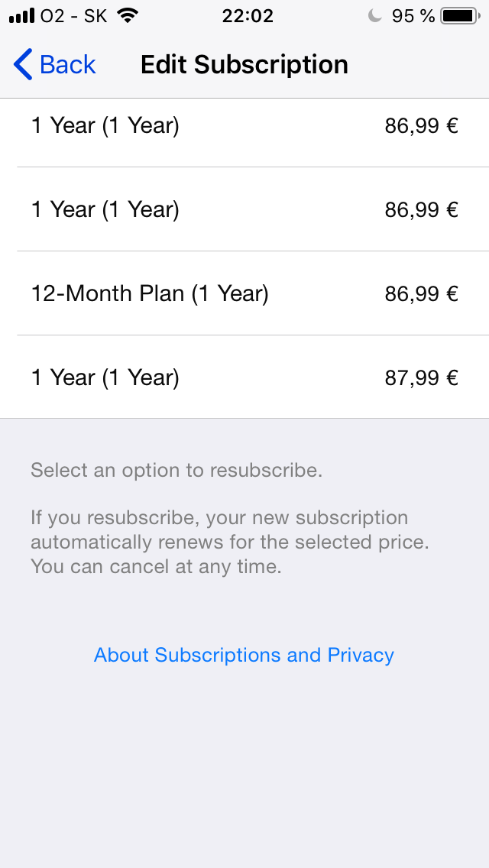This screenshot has width=489, height=868.
Task: Tap the automatic renewal information paragraph
Action: (229, 542)
